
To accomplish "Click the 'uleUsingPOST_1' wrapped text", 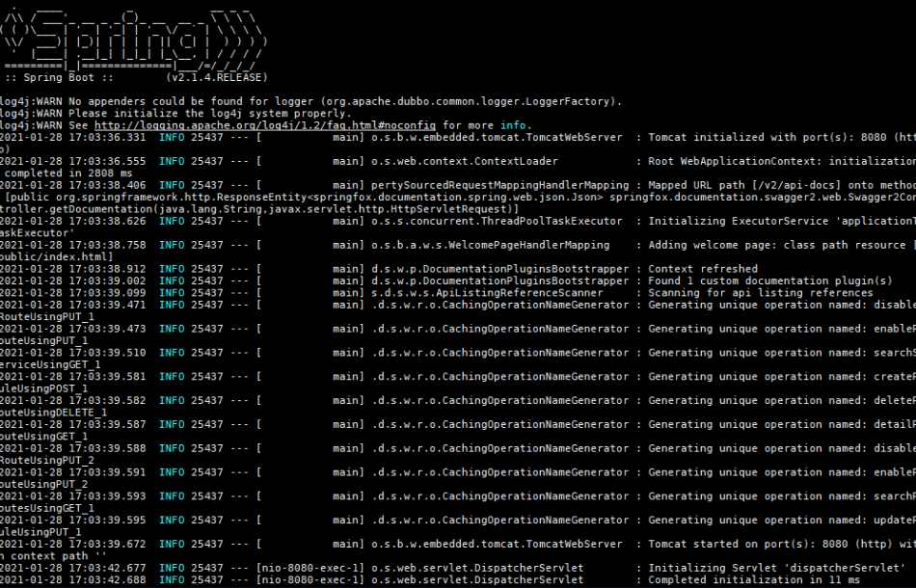I will click(43, 388).
